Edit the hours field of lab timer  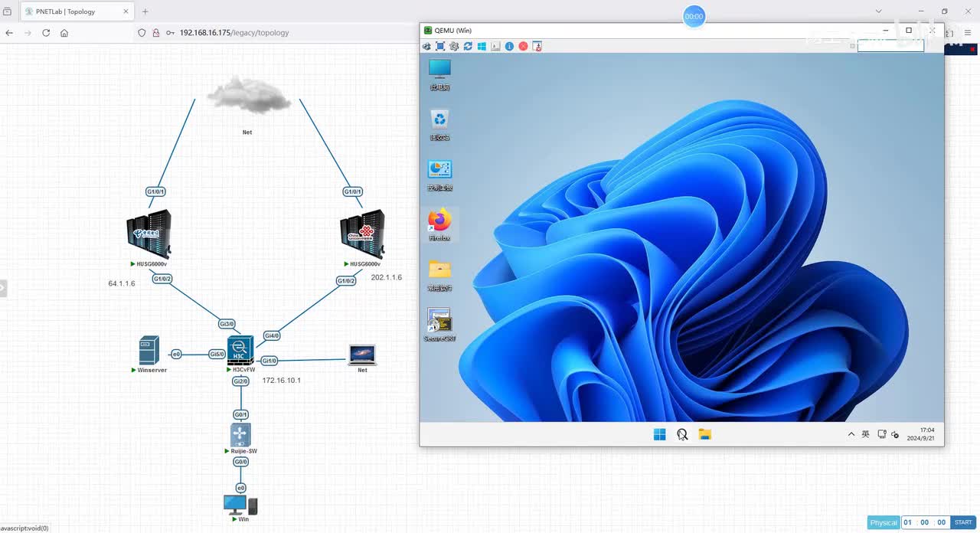(x=908, y=522)
